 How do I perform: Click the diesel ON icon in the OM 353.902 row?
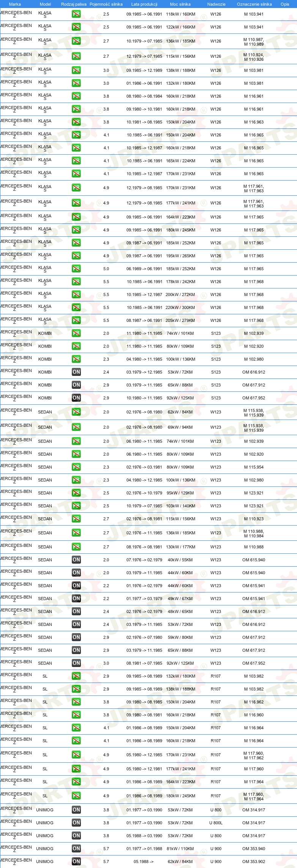tap(76, 862)
